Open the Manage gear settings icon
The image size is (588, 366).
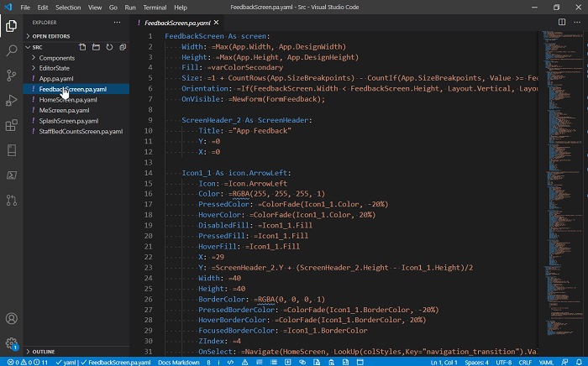12,343
